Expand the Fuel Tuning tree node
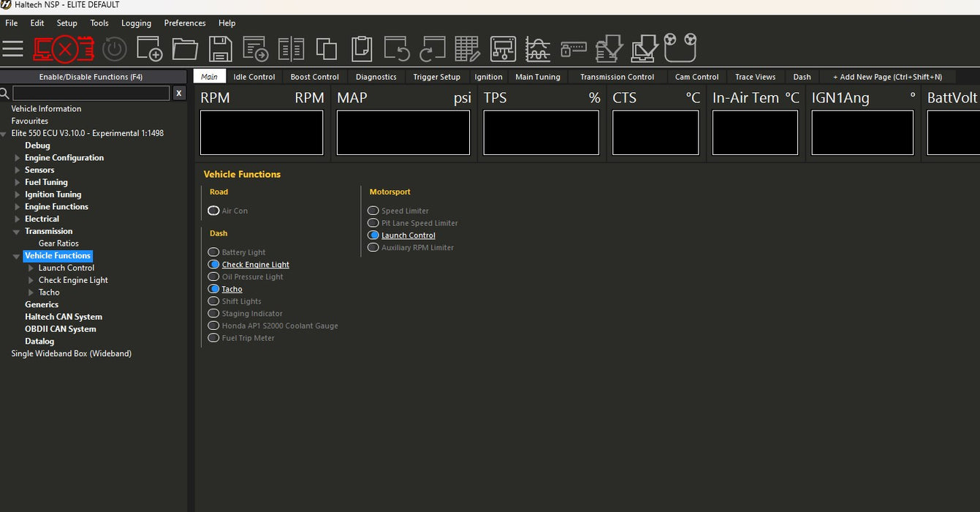Image resolution: width=980 pixels, height=512 pixels. click(x=18, y=182)
